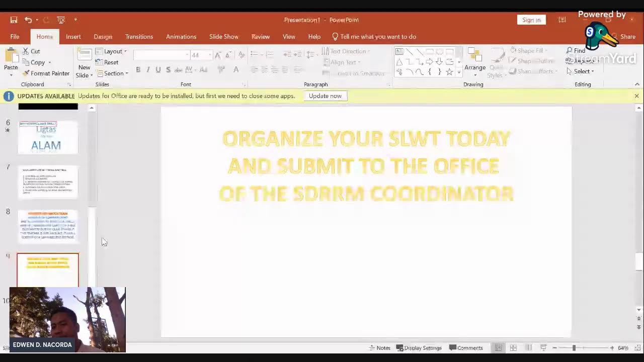This screenshot has width=644, height=362.
Task: Select the right arrow shape
Action: (x=429, y=61)
